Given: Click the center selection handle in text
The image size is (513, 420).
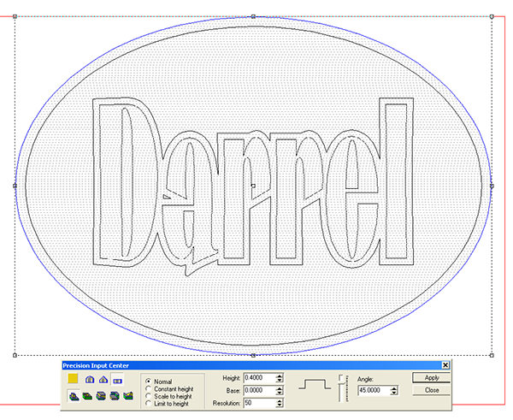Looking at the screenshot, I should pyautogui.click(x=253, y=186).
